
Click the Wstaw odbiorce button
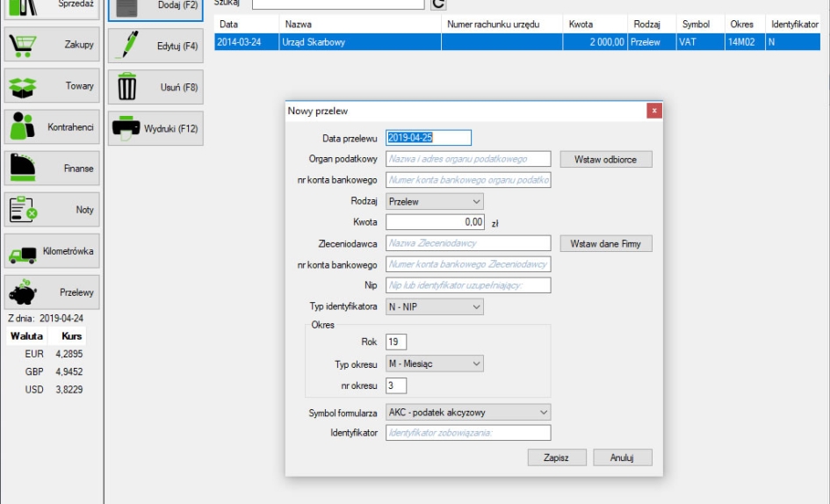(606, 160)
